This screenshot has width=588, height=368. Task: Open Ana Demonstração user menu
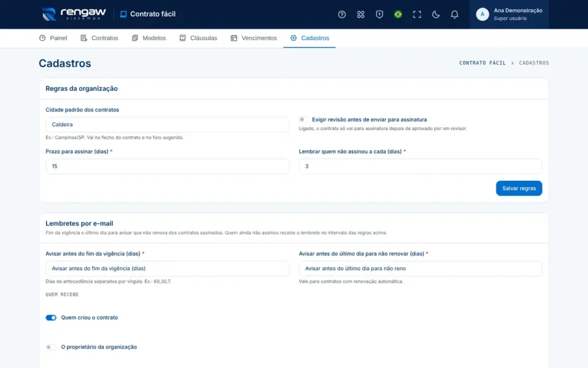(x=509, y=14)
